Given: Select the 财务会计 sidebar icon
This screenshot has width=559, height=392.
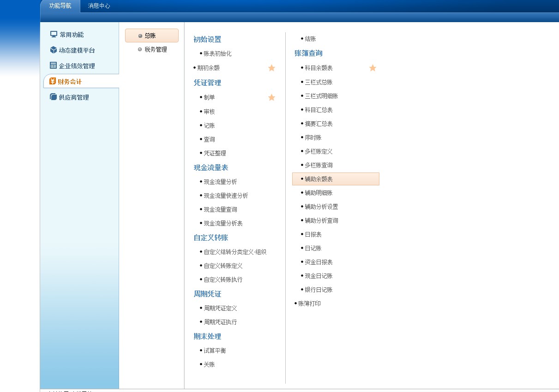Looking at the screenshot, I should (x=53, y=81).
